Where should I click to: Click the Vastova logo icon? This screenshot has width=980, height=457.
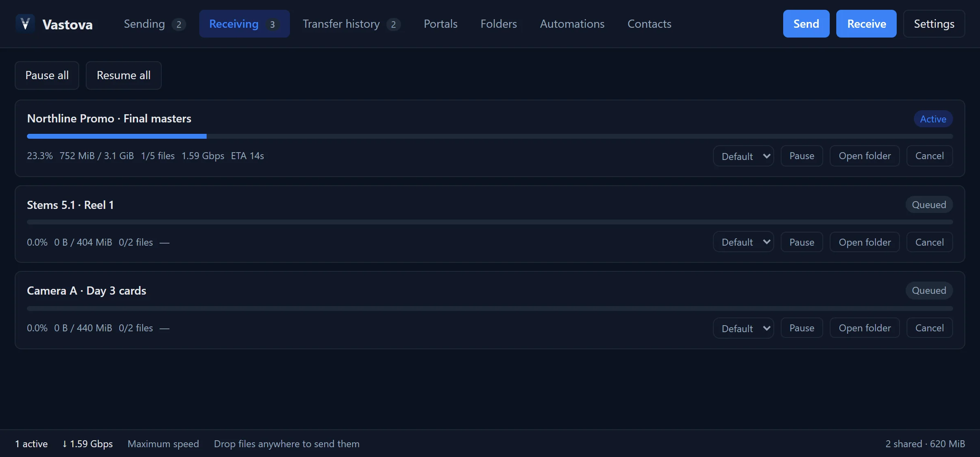pyautogui.click(x=25, y=24)
